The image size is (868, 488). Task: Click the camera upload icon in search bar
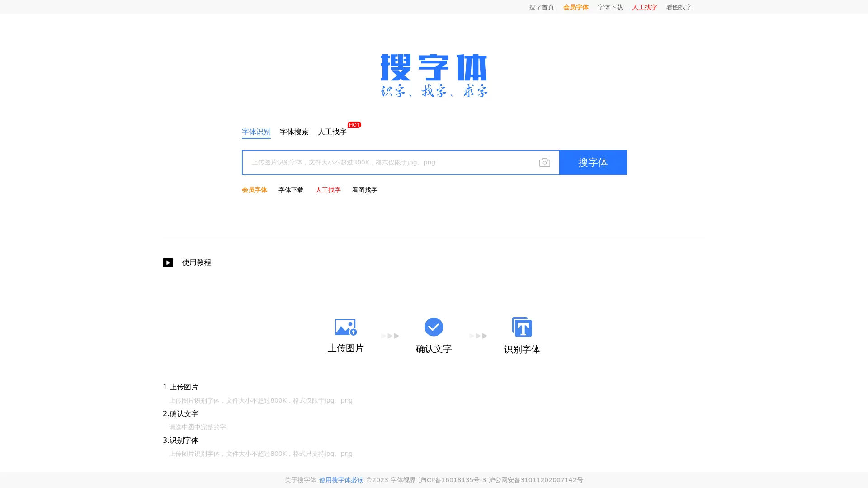544,162
